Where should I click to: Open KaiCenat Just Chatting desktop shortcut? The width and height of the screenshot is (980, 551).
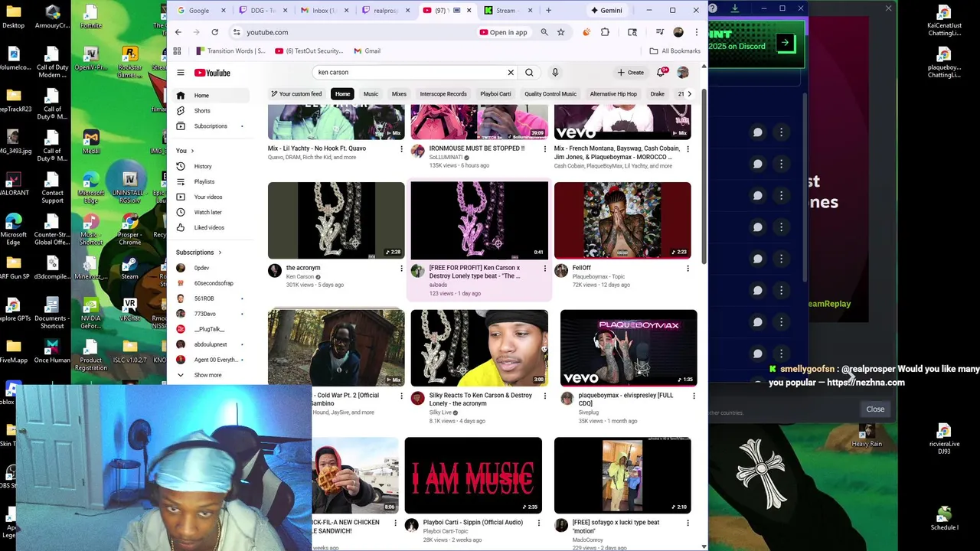(x=944, y=21)
